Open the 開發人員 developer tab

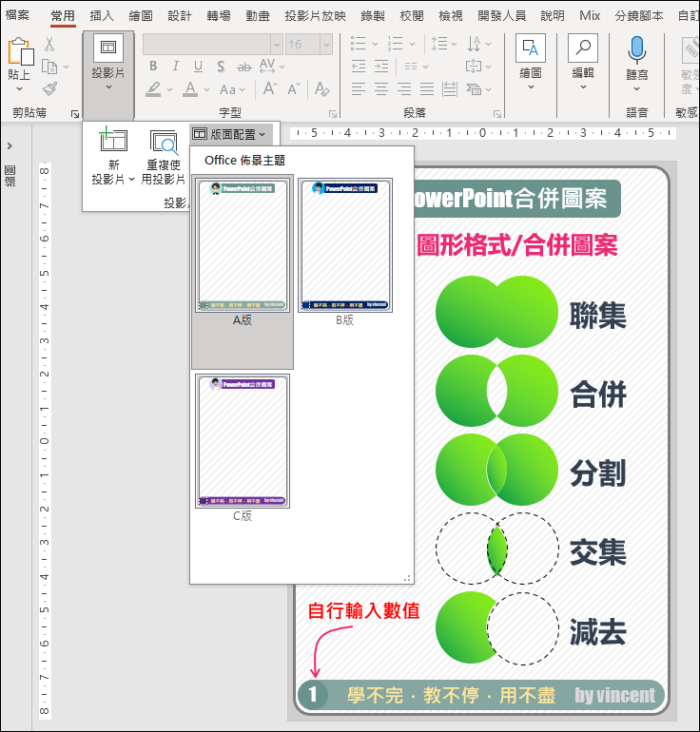click(502, 16)
